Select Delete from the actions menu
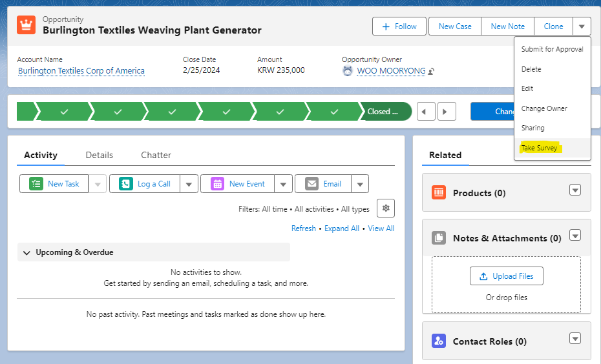 (552, 69)
